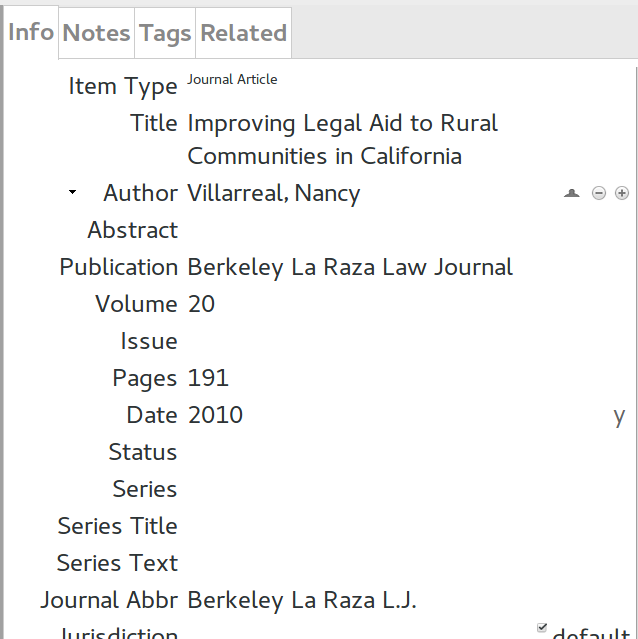This screenshot has width=638, height=639.
Task: Edit publication Berkeley La Raza Law Journal
Action: coord(350,267)
